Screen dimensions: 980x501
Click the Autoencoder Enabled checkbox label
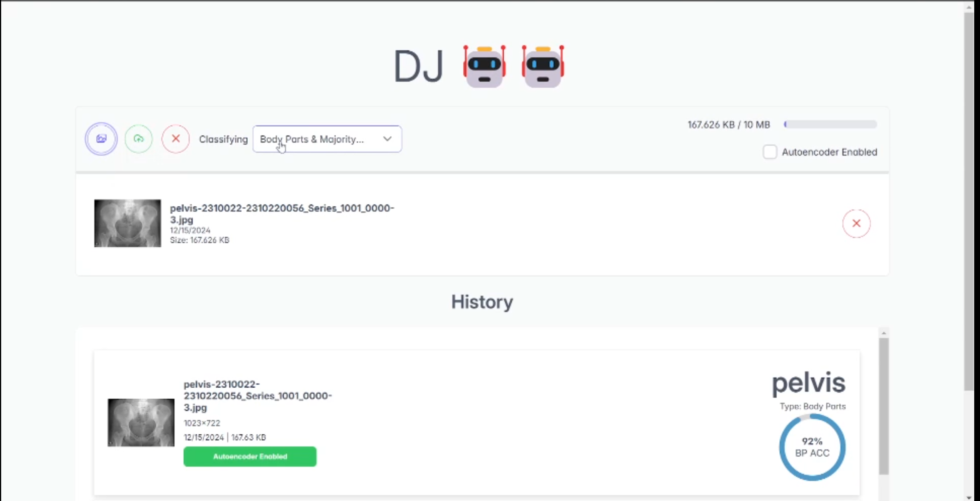[x=829, y=152]
